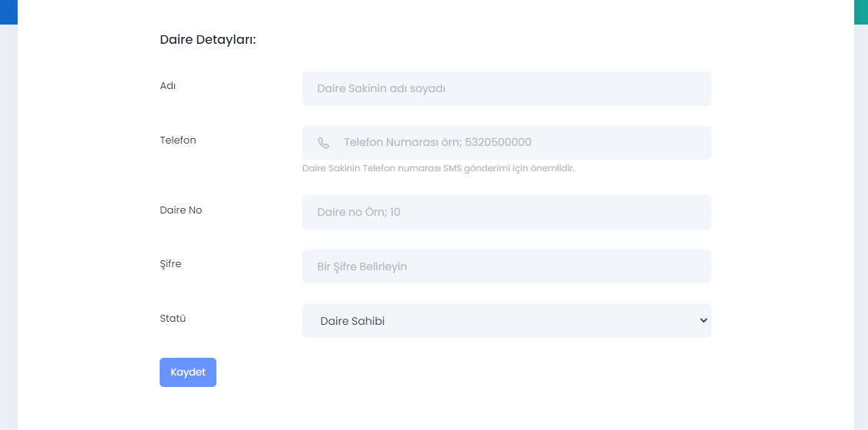Image resolution: width=868 pixels, height=430 pixels.
Task: Click the phone icon in Telefon field
Action: point(323,143)
